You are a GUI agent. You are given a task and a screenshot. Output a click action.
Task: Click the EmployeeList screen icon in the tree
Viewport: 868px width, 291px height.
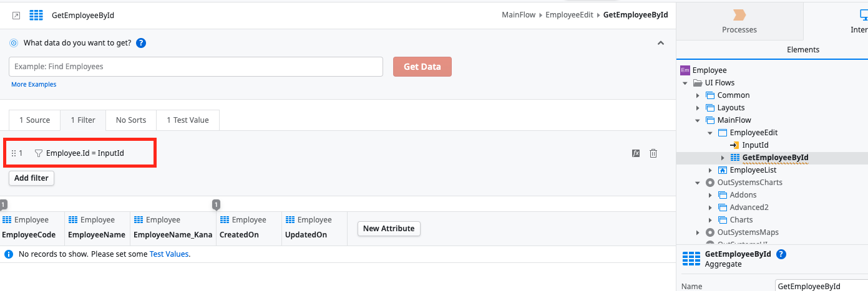(x=723, y=170)
